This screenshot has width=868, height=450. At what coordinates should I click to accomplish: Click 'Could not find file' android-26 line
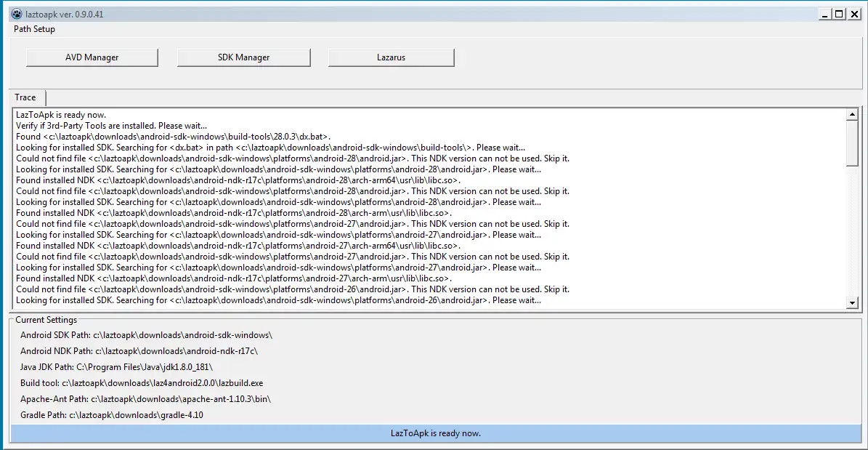(292, 289)
